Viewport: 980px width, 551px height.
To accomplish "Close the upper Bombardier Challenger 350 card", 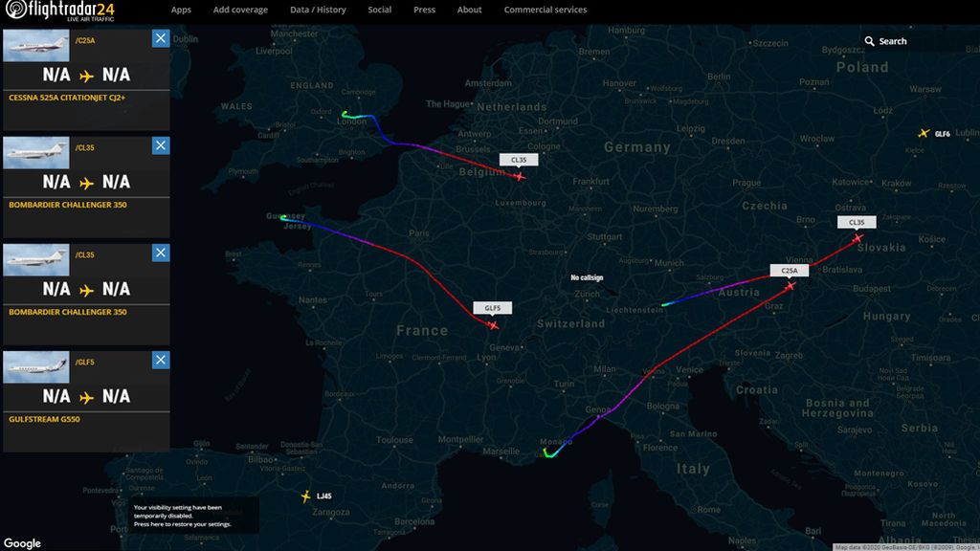I will 161,145.
